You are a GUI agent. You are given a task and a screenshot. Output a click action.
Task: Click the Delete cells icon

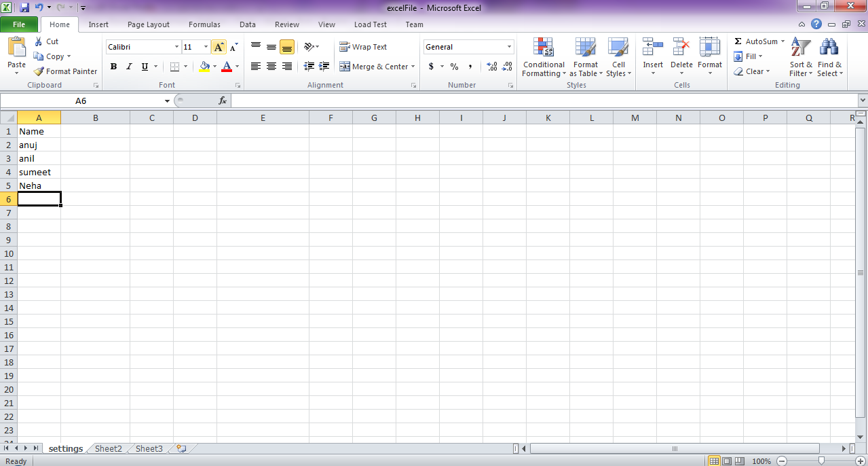click(681, 47)
